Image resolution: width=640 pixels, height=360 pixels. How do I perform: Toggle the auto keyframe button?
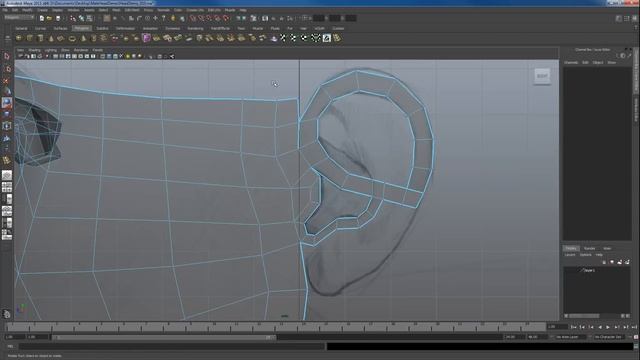point(636,337)
